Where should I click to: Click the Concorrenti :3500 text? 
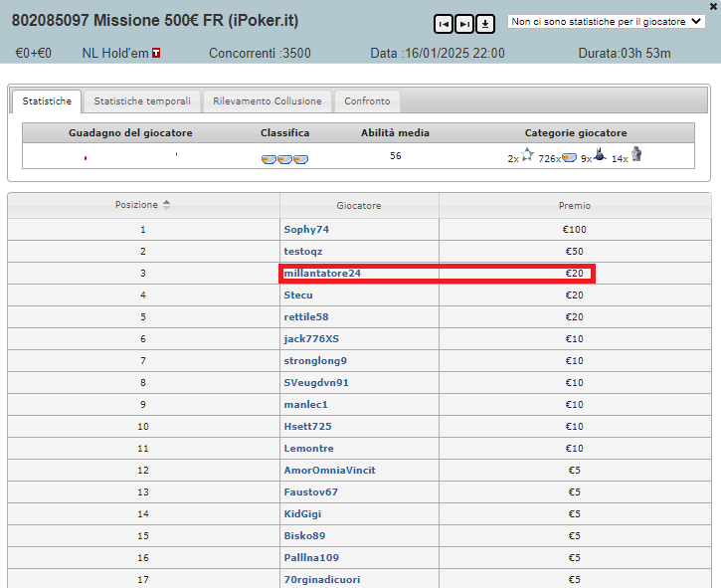pos(260,54)
